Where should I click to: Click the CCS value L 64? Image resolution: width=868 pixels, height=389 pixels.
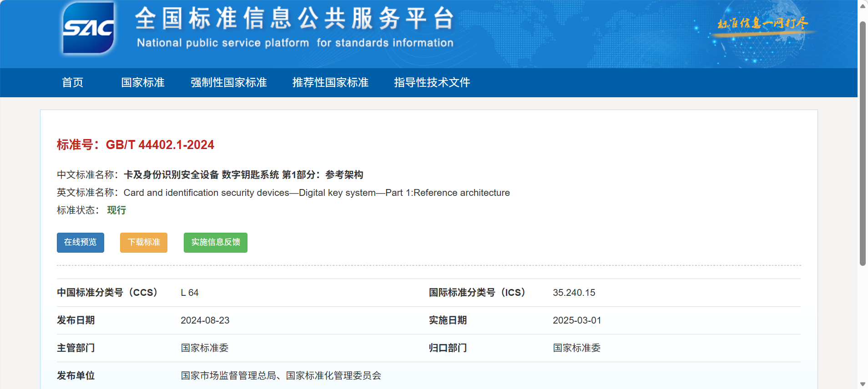(190, 293)
